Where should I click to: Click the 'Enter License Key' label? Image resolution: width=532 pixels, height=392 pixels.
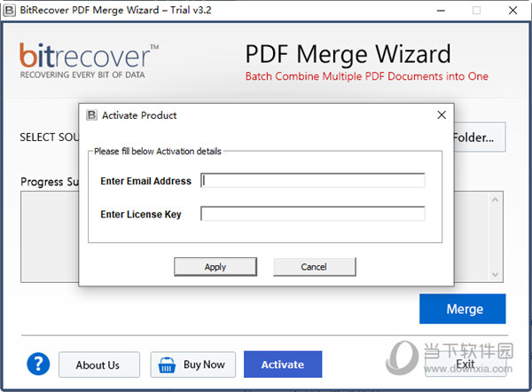click(141, 215)
